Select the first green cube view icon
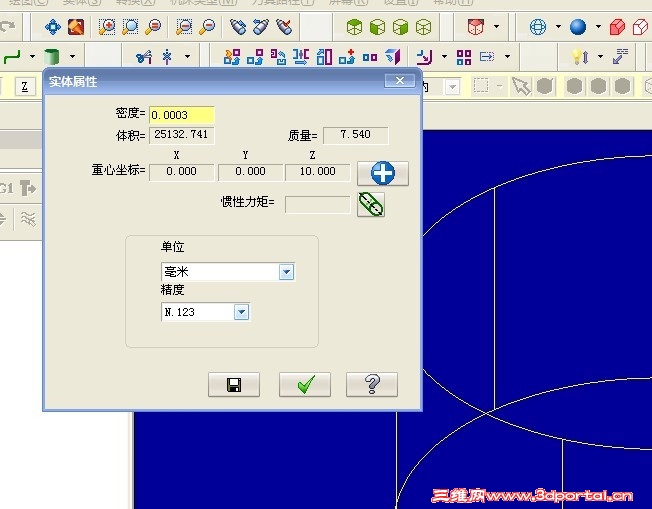 (354, 27)
